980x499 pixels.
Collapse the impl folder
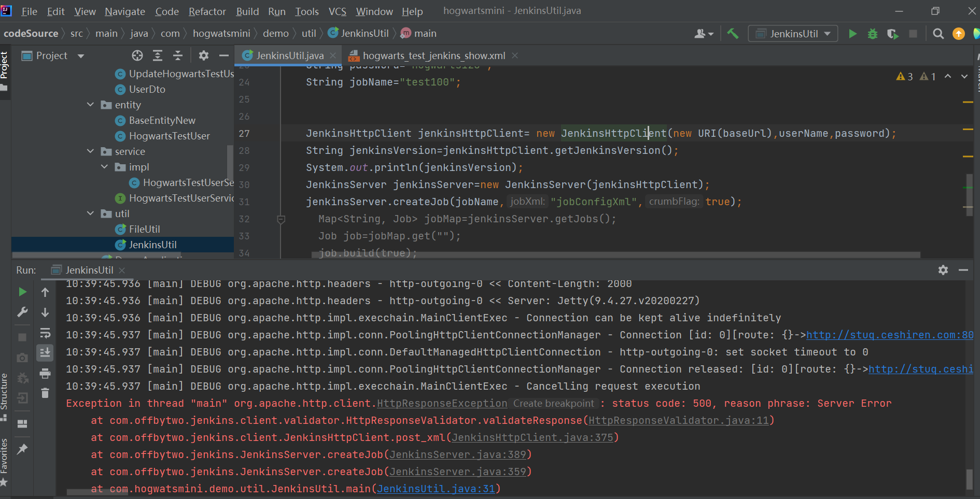104,167
